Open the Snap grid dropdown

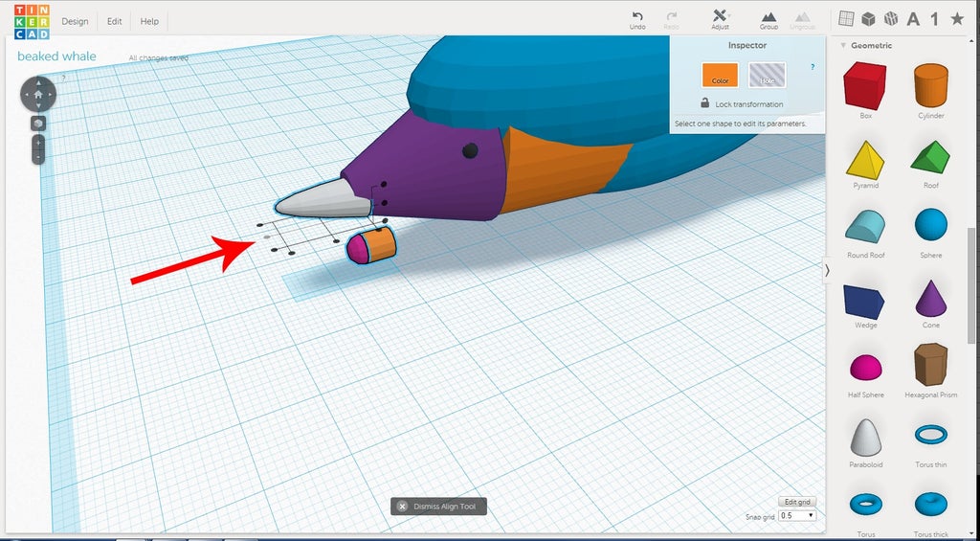[797, 516]
